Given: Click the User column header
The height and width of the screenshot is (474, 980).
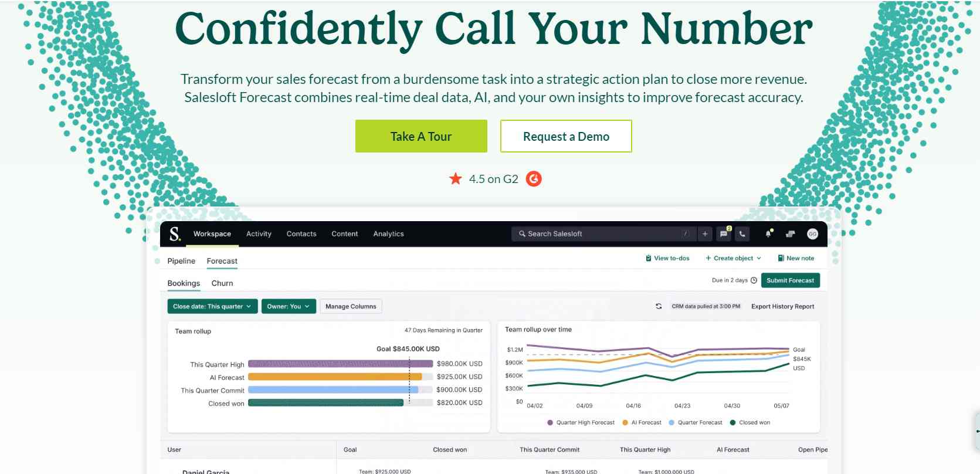Looking at the screenshot, I should 174,450.
